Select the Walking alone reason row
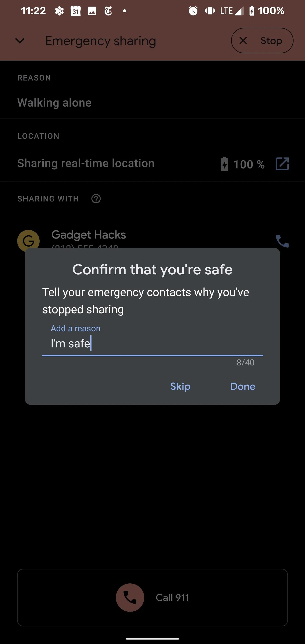This screenshot has width=305, height=644. pyautogui.click(x=152, y=103)
